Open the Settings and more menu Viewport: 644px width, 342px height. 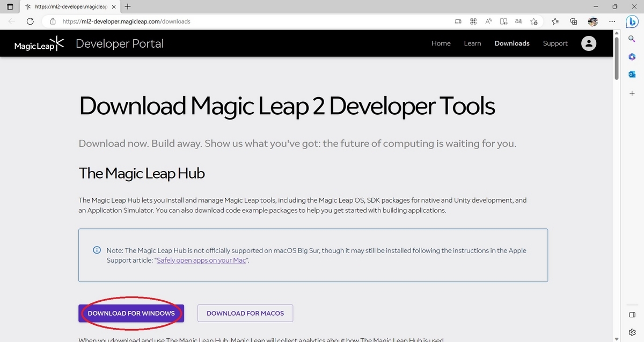tap(612, 21)
